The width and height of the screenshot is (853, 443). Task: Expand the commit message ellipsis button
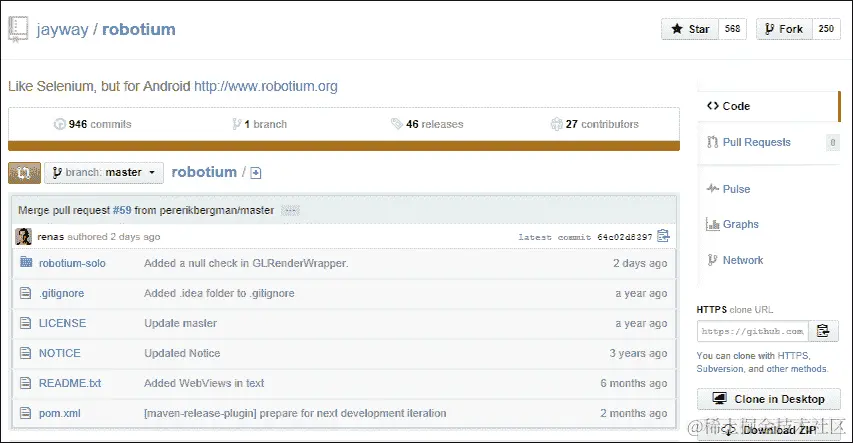point(290,211)
